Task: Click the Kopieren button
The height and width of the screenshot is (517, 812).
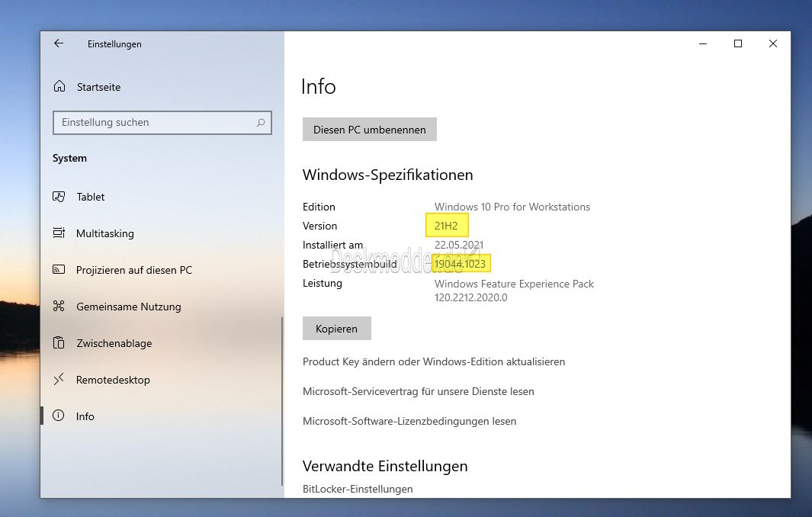Action: (336, 329)
